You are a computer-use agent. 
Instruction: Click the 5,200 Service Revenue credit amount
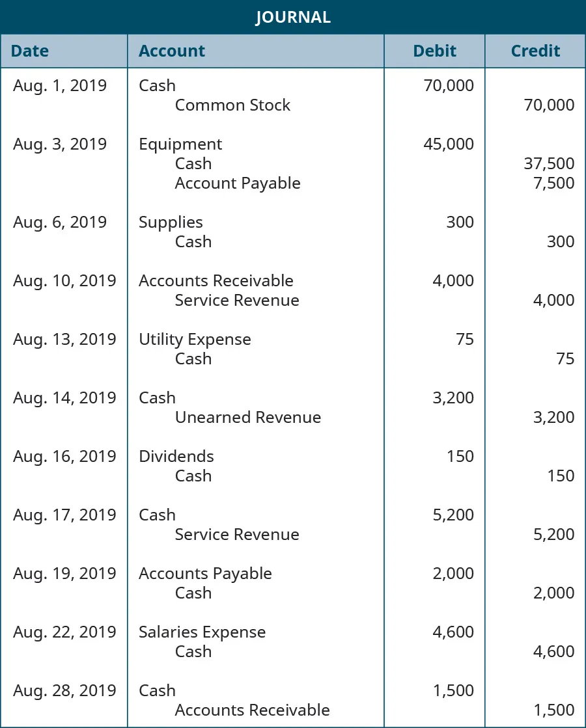pyautogui.click(x=553, y=535)
